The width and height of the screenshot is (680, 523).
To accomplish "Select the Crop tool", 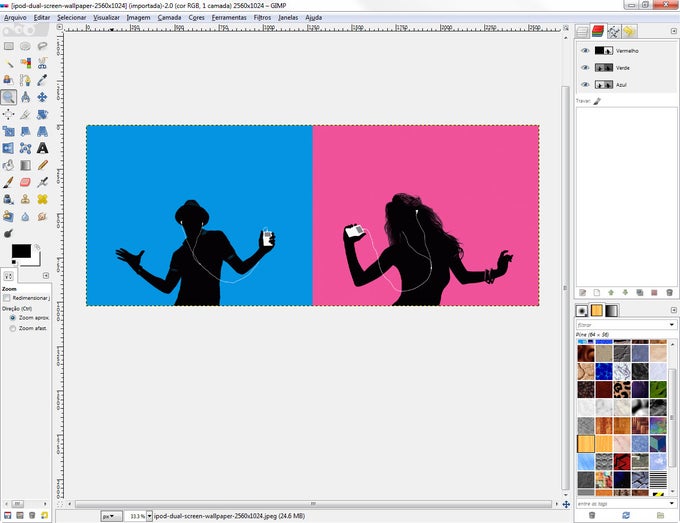I will pyautogui.click(x=26, y=114).
